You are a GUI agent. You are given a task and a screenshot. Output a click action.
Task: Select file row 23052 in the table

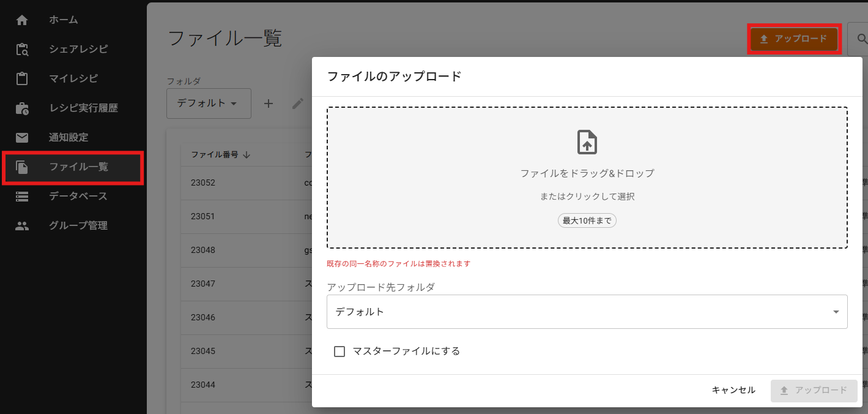(x=245, y=183)
